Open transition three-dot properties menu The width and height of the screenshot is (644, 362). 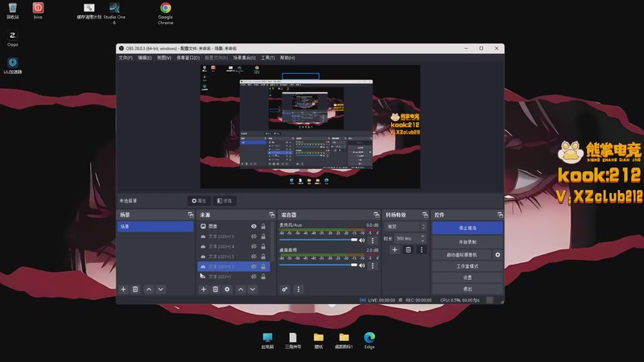(421, 249)
